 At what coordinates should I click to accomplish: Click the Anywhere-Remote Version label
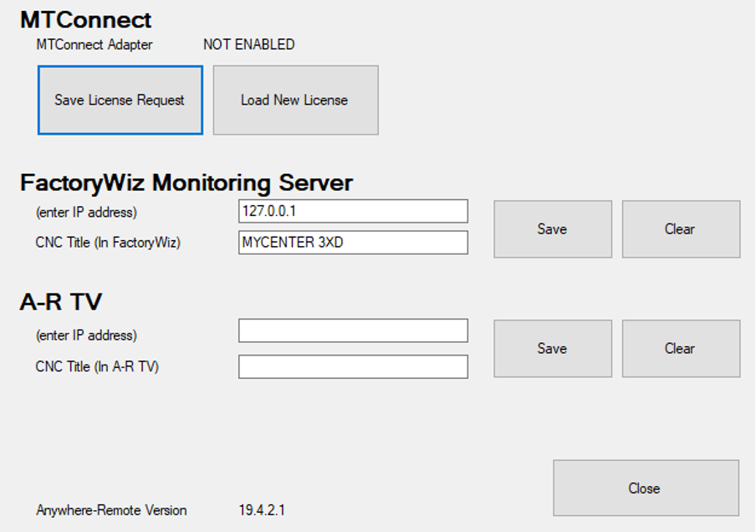click(x=111, y=510)
